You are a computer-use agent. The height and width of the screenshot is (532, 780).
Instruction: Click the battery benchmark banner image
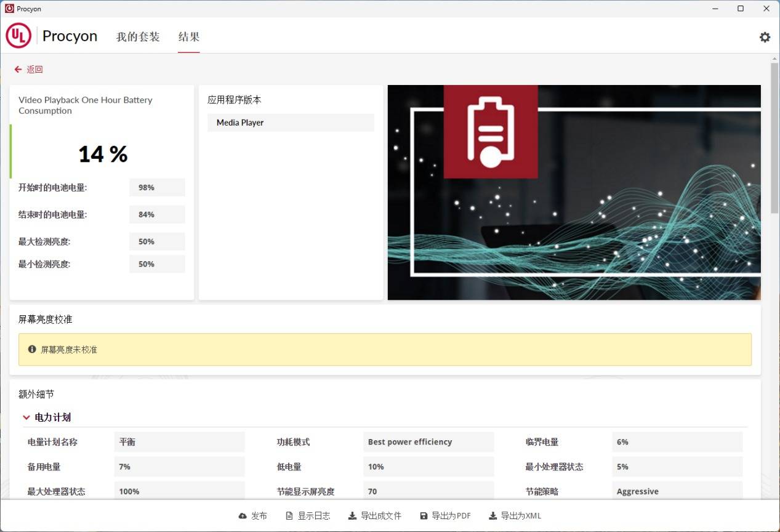click(574, 192)
